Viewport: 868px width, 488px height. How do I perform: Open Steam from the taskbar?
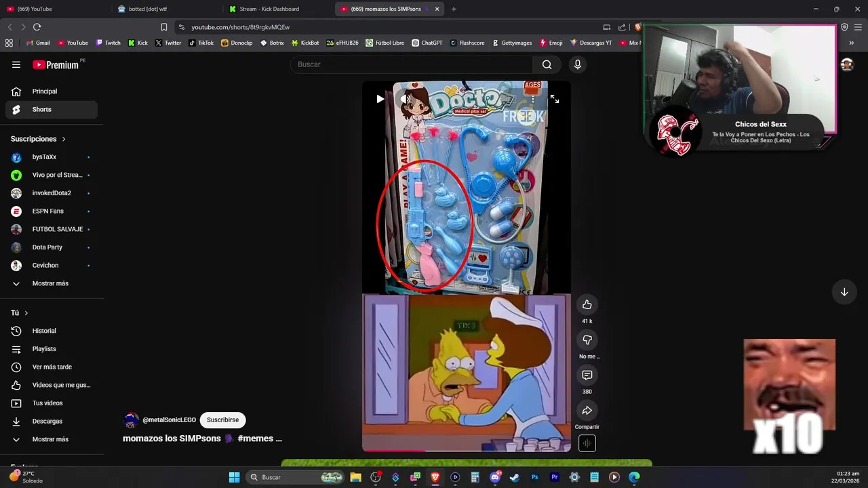click(x=515, y=477)
